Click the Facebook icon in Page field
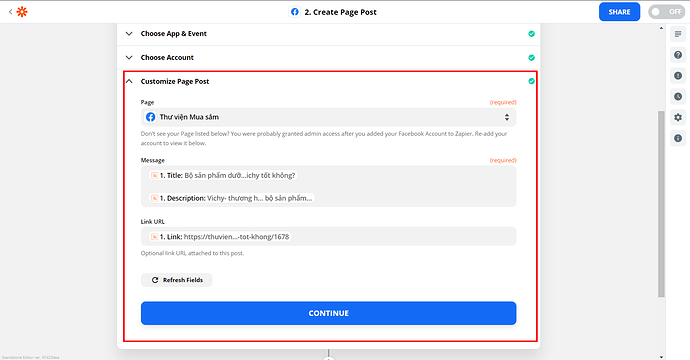 click(x=150, y=117)
